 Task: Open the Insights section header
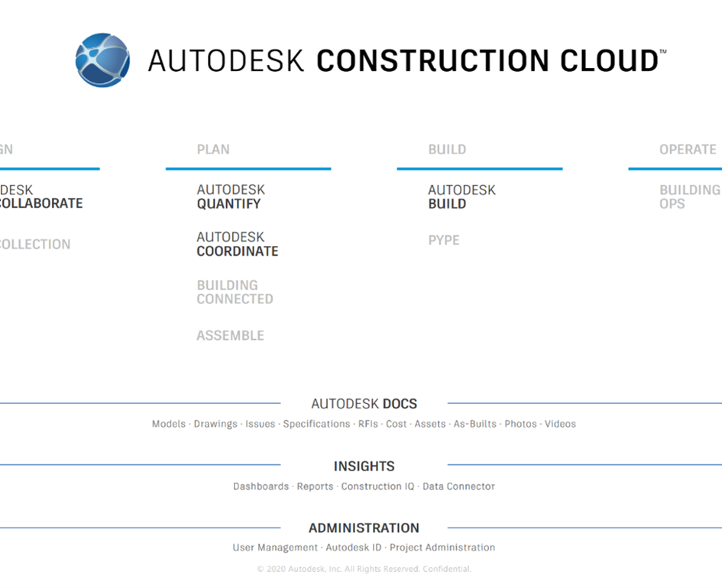(364, 466)
